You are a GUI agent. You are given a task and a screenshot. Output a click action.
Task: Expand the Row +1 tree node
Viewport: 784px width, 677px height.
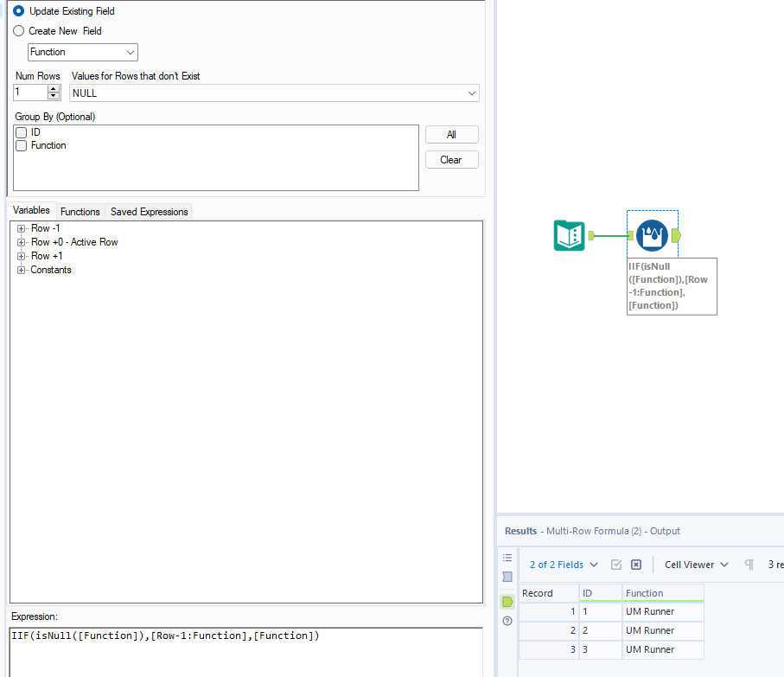[x=21, y=256]
